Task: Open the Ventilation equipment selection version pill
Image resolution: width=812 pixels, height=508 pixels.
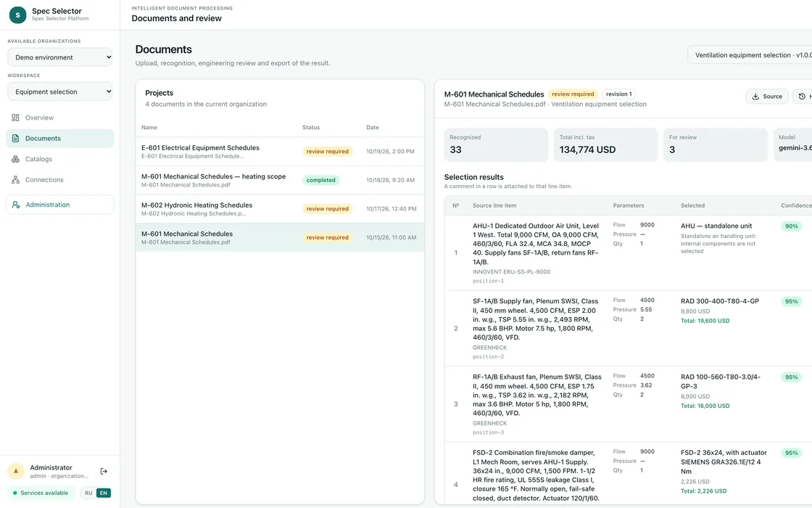Action: pos(751,55)
